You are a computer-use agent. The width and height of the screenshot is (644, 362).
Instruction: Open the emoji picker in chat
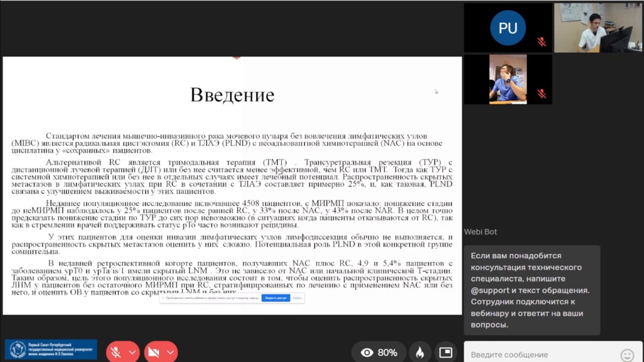coord(626,354)
